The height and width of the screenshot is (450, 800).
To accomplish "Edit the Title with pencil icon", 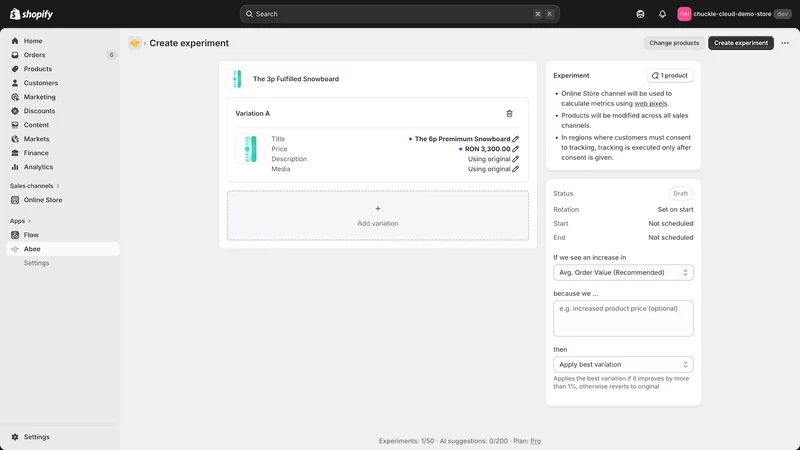I will 516,139.
